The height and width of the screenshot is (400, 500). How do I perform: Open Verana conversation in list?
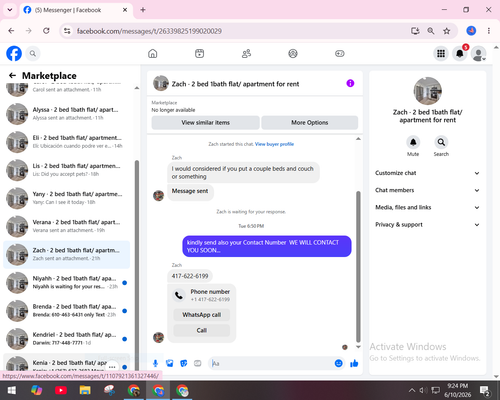(x=67, y=226)
